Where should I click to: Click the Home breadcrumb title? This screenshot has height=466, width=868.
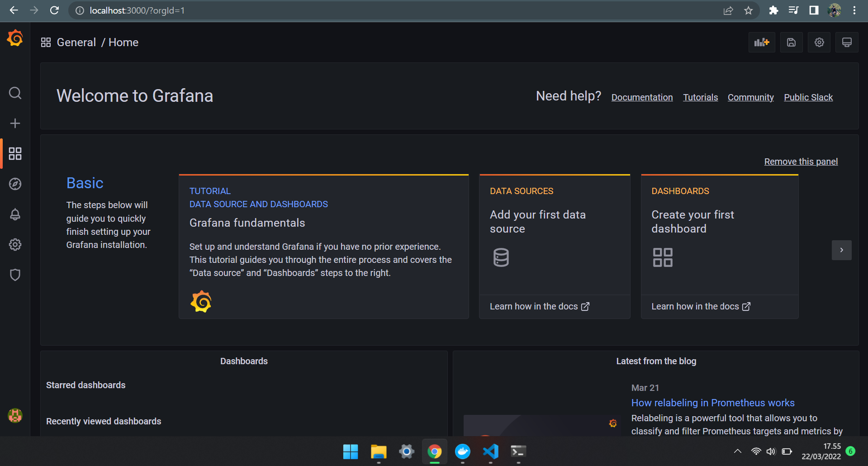(123, 43)
